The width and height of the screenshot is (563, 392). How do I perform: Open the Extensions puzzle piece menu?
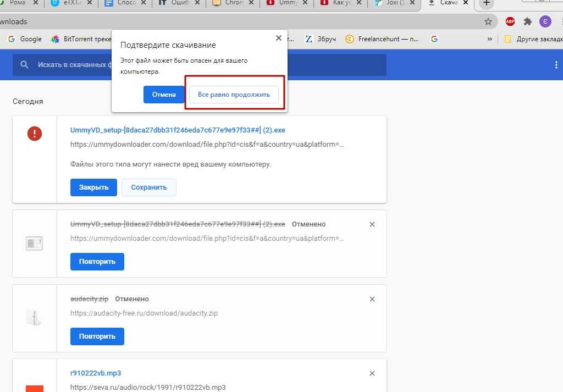(528, 21)
